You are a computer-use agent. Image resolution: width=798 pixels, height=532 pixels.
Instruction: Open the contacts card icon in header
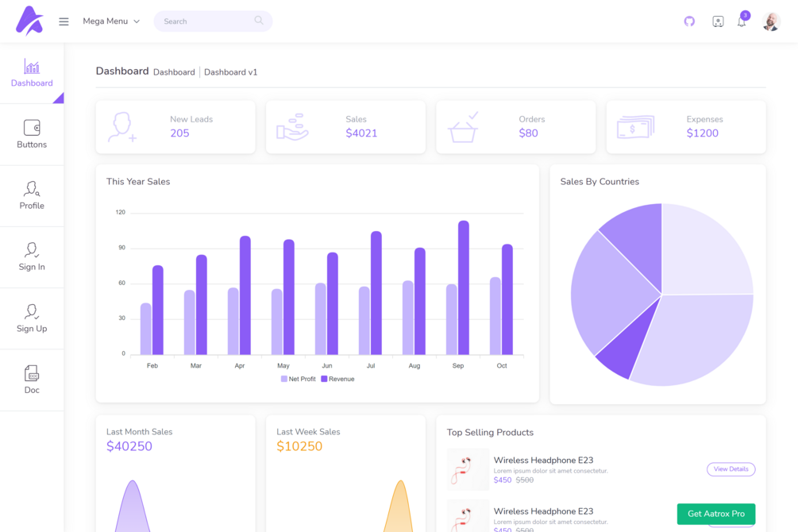718,21
